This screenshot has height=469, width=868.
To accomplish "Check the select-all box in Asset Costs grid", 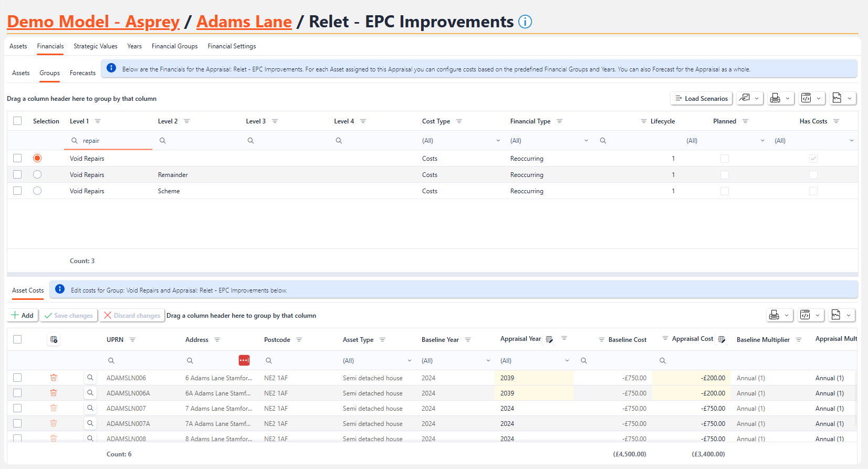I will 17,339.
